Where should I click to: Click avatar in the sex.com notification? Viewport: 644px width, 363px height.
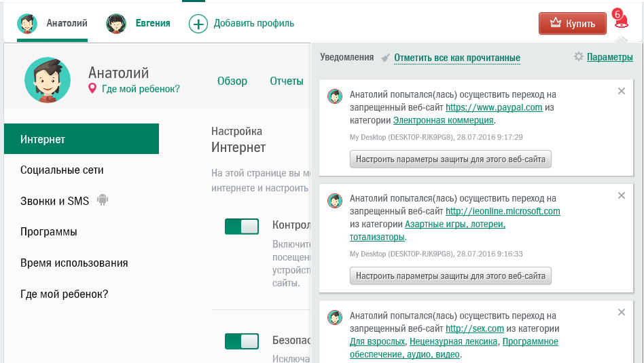pos(335,318)
